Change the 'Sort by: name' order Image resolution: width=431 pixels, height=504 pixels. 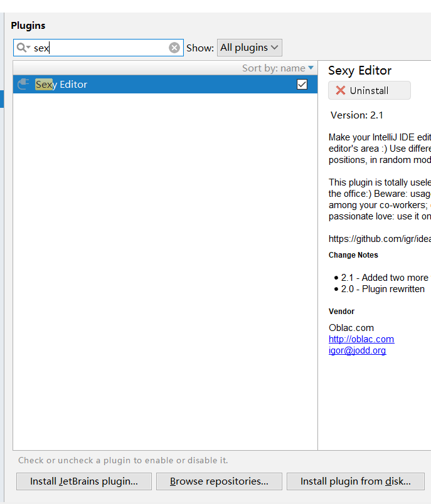277,68
